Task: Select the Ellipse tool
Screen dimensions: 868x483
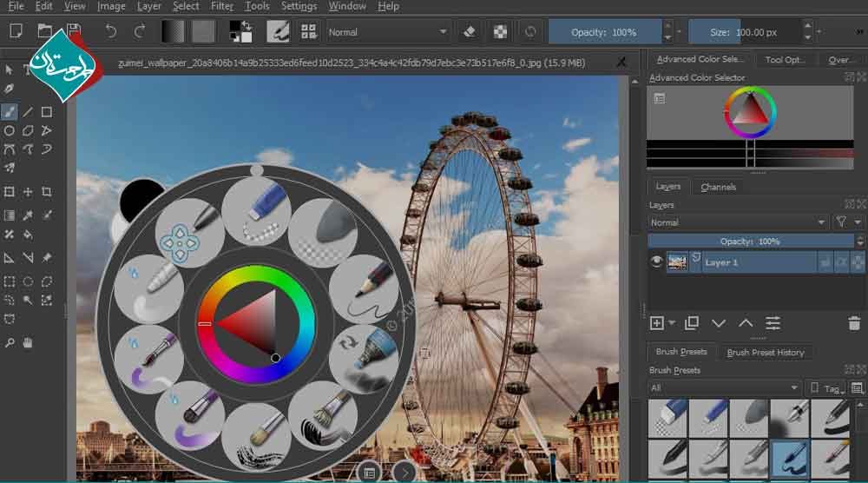Action: pos(10,130)
